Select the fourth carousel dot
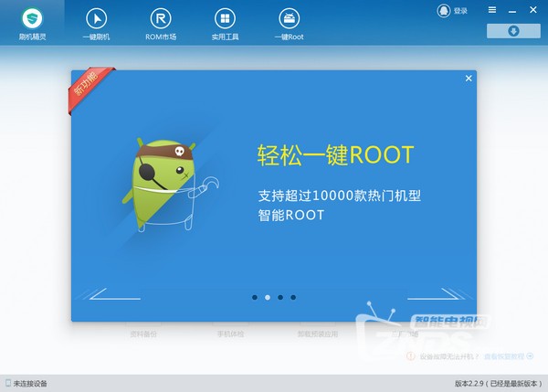Image resolution: width=548 pixels, height=392 pixels. [293, 297]
